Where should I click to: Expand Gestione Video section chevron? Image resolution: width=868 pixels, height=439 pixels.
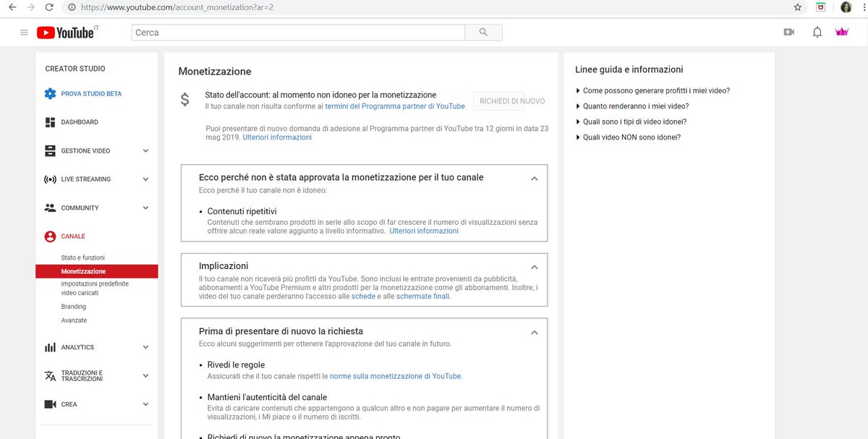(x=145, y=150)
